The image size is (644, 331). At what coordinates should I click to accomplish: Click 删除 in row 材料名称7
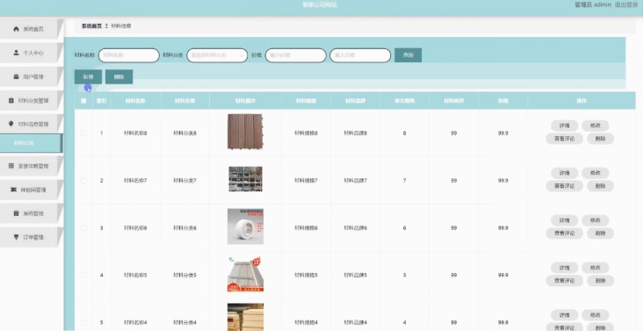[x=600, y=185]
